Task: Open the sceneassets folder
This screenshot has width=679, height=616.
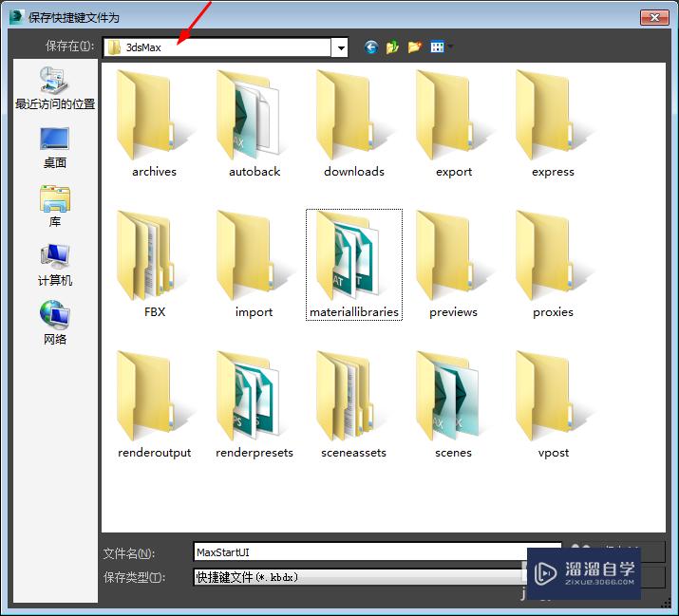Action: 354,405
